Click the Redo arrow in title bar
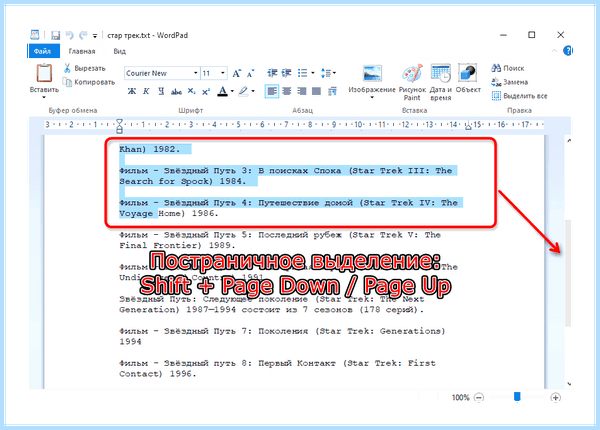The image size is (600, 430). (x=83, y=36)
